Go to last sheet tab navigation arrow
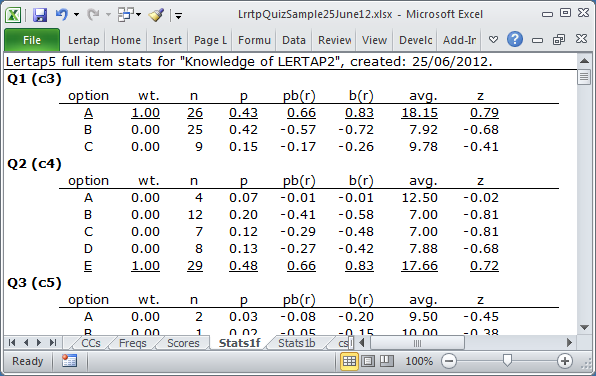 pyautogui.click(x=53, y=343)
